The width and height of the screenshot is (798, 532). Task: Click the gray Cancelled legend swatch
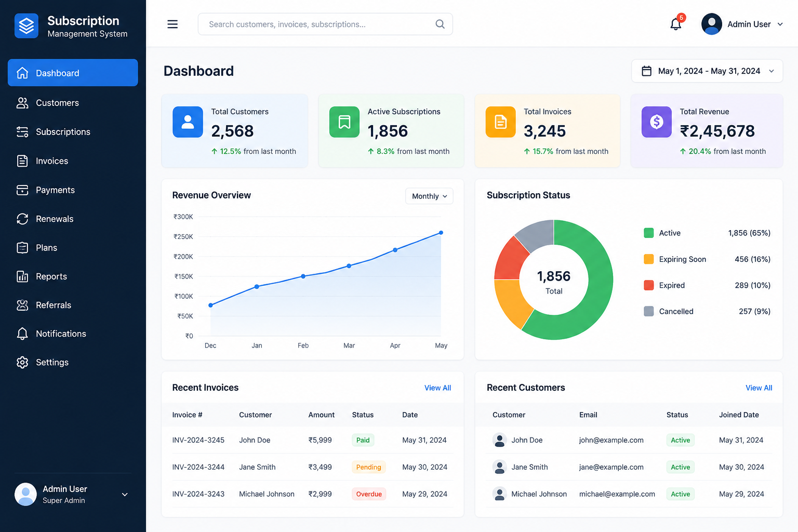(649, 311)
